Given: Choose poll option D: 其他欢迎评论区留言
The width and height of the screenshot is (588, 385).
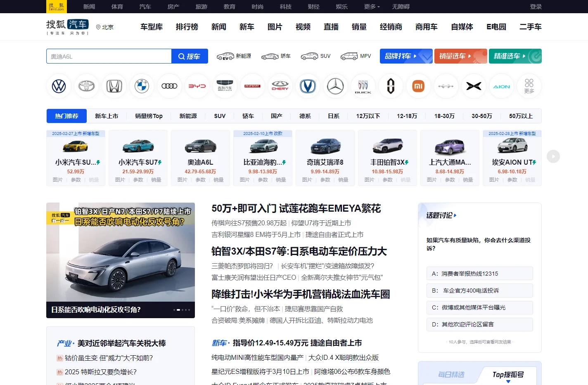Looking at the screenshot, I should [x=479, y=324].
